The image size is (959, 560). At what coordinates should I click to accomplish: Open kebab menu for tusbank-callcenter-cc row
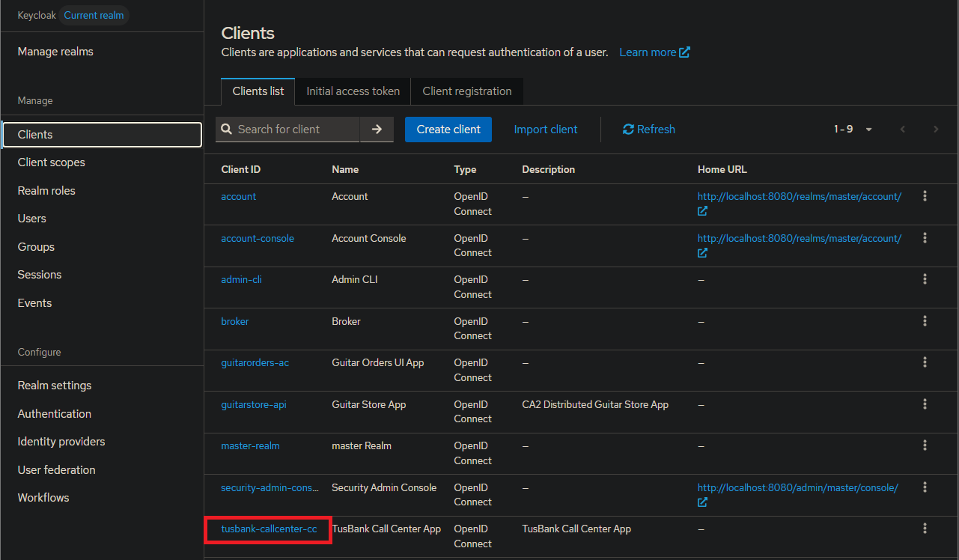tap(925, 529)
